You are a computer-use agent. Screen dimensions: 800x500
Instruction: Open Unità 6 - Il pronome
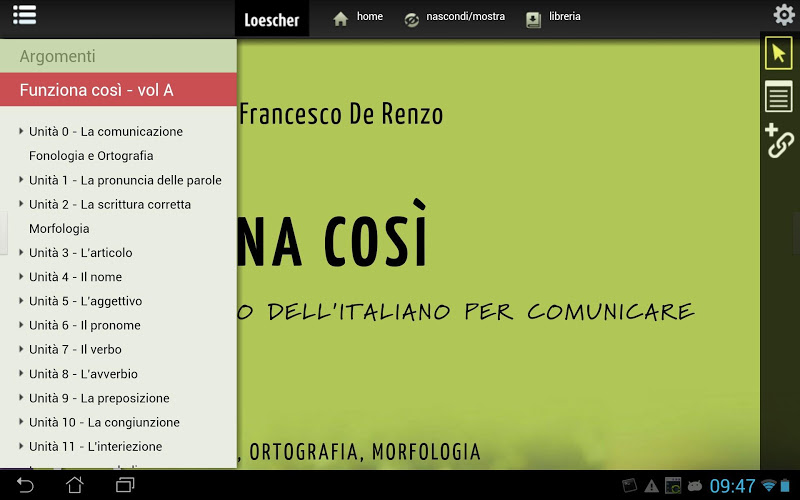(85, 326)
